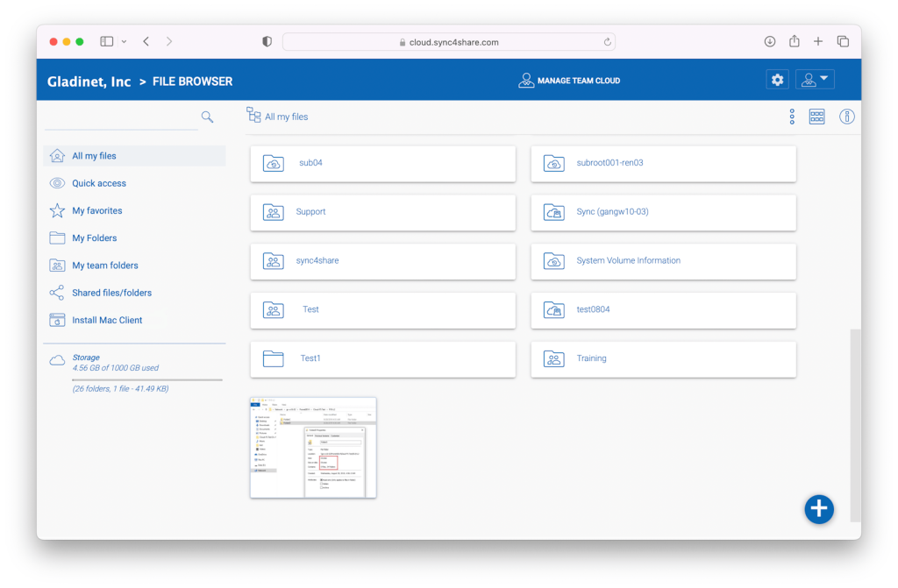Click the browser address bar
The width and height of the screenshot is (898, 588).
449,42
